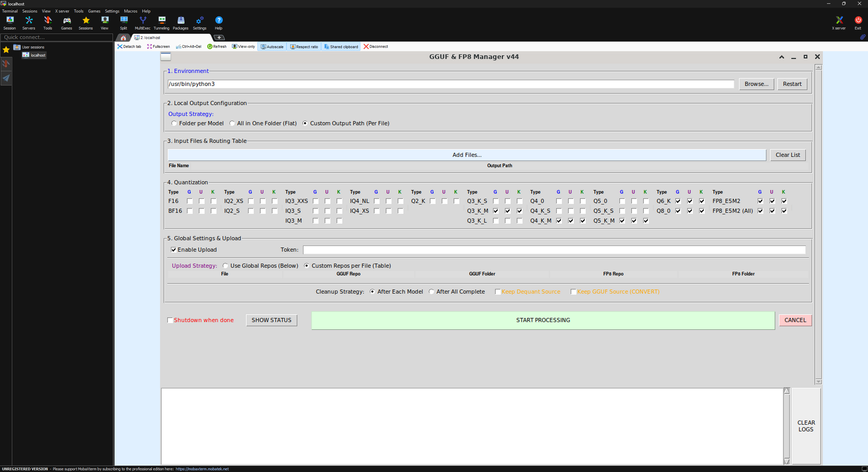Click into the Token input field
The width and height of the screenshot is (868, 472).
[554, 250]
